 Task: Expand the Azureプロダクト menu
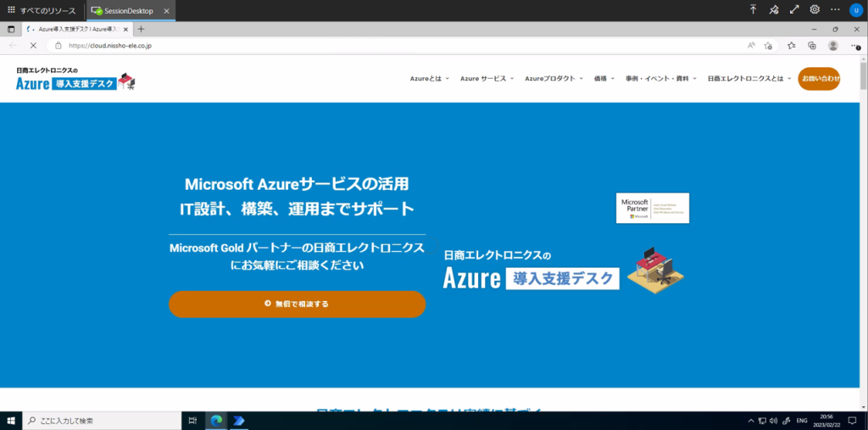tap(554, 79)
